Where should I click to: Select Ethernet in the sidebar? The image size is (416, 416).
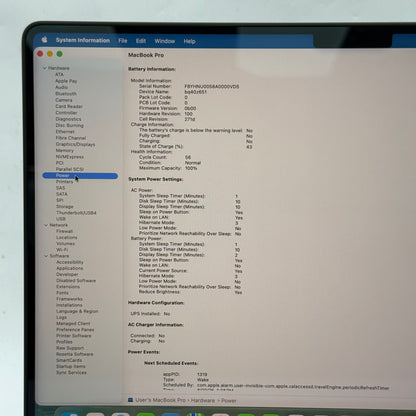tap(65, 131)
